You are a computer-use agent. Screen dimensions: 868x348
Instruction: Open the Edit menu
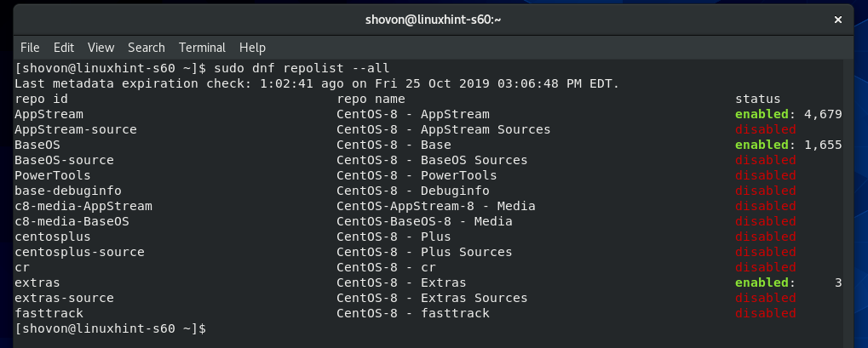point(65,48)
